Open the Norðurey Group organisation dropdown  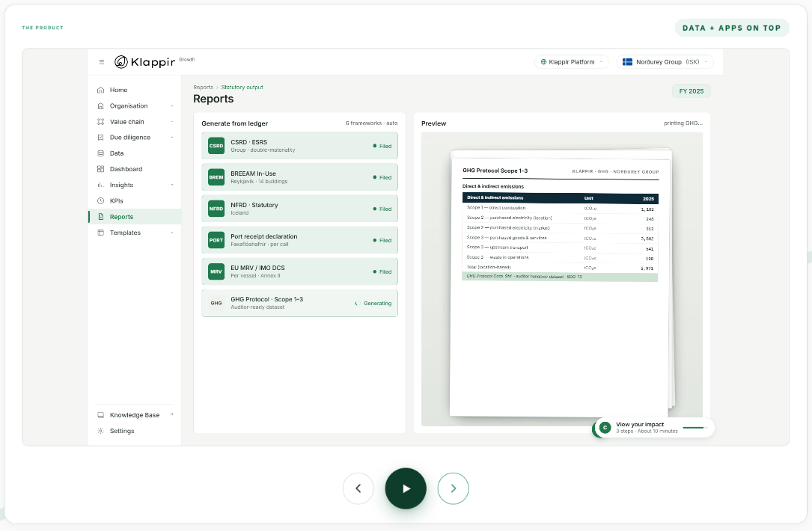665,62
